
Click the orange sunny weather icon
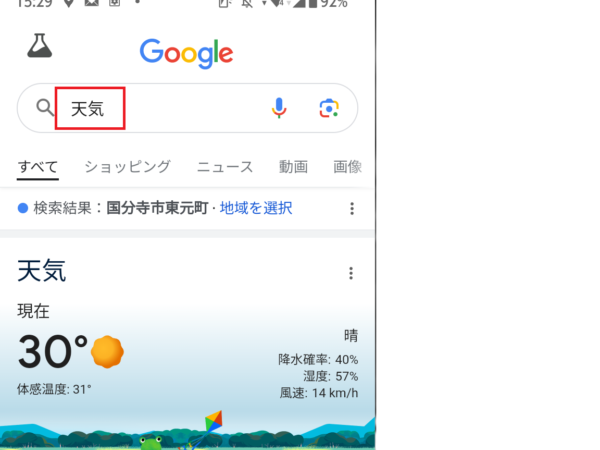click(107, 352)
